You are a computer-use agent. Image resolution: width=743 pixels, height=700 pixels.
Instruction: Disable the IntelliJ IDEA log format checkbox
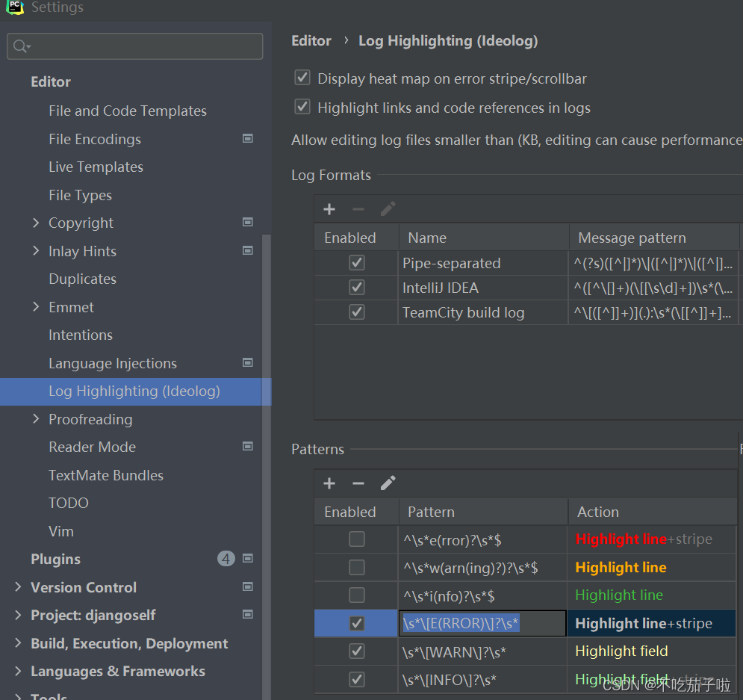pyautogui.click(x=357, y=287)
